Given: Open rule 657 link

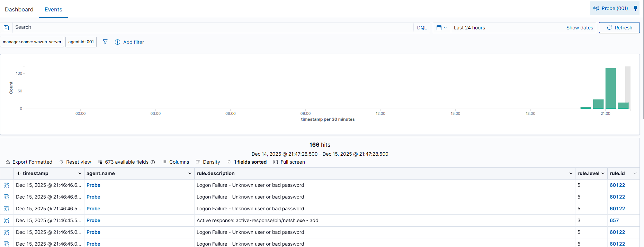Looking at the screenshot, I should 614,220.
